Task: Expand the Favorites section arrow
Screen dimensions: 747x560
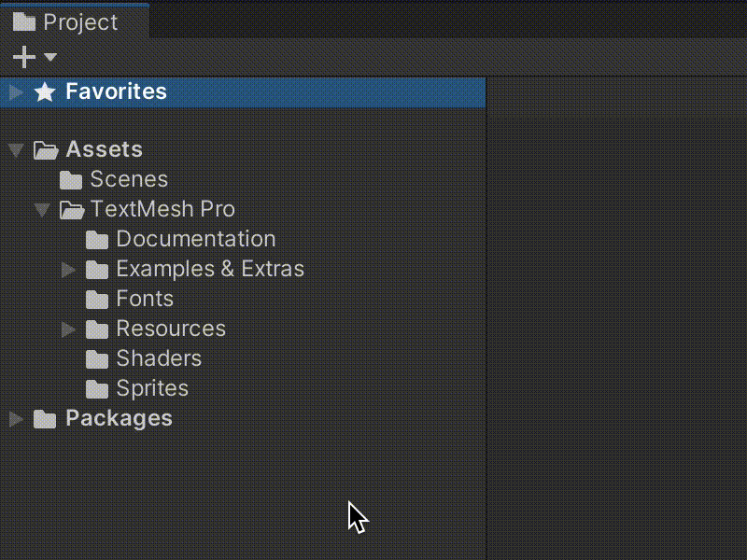Action: [15, 91]
